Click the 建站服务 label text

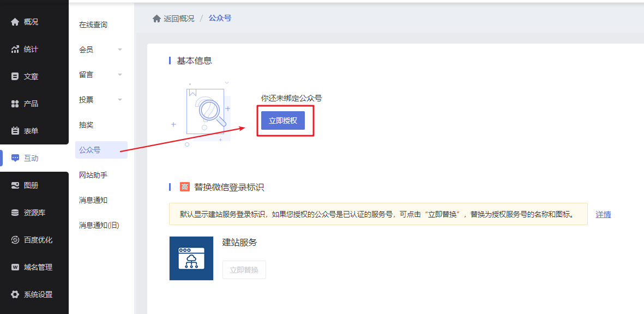(x=239, y=243)
